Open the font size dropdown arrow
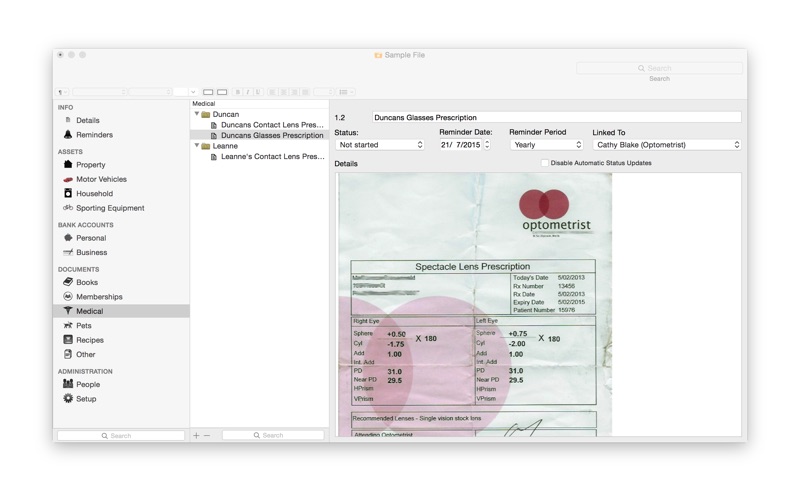Screen dimensions: 800x500 click(193, 92)
